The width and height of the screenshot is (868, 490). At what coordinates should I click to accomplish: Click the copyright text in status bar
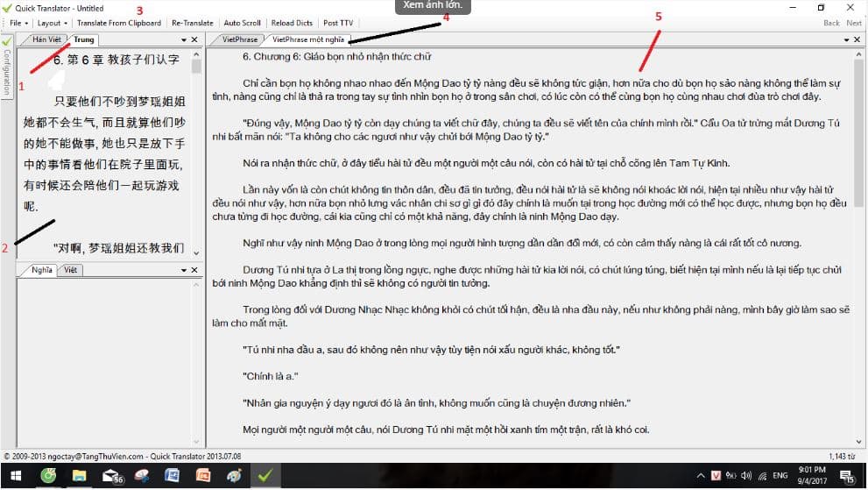123,456
